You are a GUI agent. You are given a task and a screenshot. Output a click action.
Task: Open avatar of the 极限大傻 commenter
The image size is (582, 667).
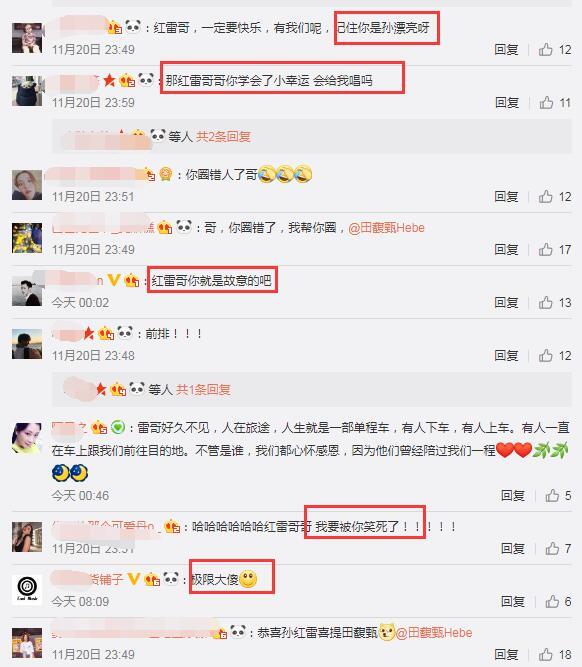(x=27, y=589)
